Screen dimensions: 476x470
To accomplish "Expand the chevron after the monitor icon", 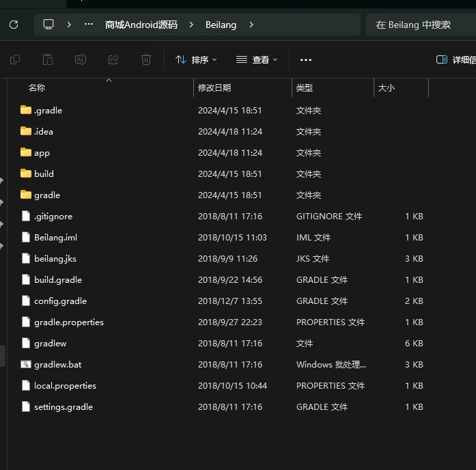I will pyautogui.click(x=69, y=25).
